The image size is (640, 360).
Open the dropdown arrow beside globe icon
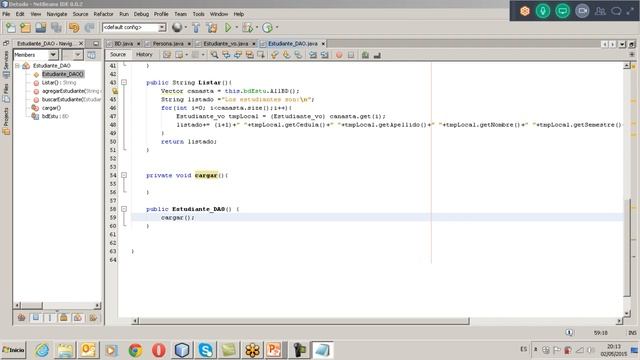tap(186, 27)
